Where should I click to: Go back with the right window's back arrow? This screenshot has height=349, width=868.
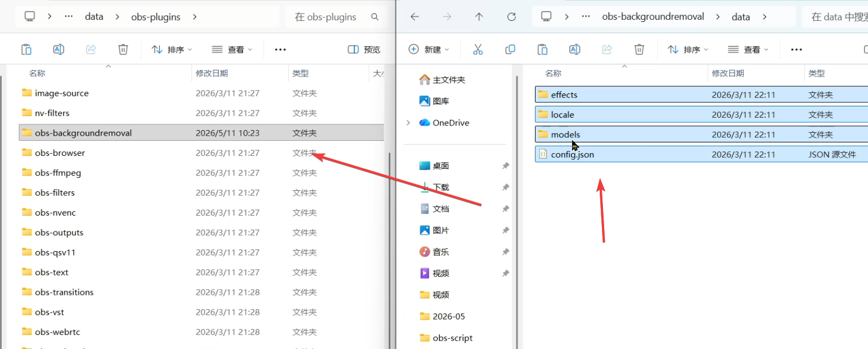[x=415, y=17]
